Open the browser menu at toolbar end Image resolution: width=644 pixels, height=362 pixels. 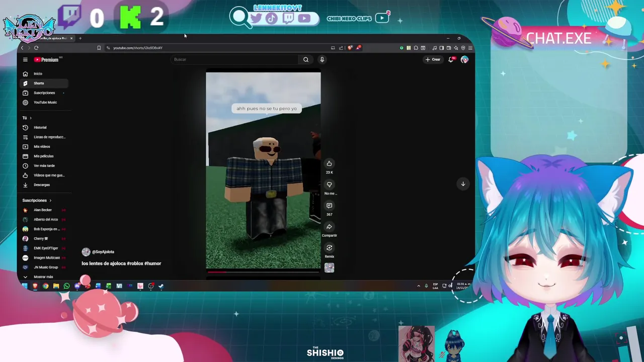click(470, 48)
